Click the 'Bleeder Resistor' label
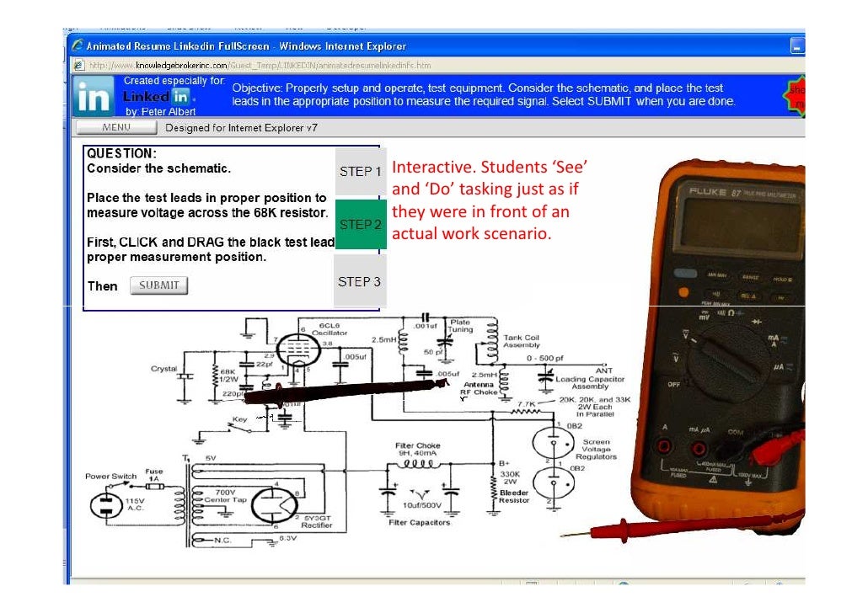Image resolution: width=868 pixels, height=613 pixels. point(514,496)
